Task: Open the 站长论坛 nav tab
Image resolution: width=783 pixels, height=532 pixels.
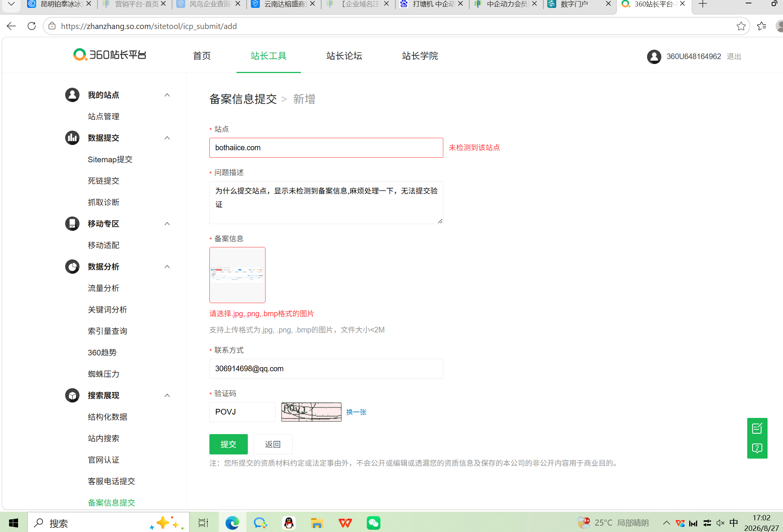Action: click(344, 56)
